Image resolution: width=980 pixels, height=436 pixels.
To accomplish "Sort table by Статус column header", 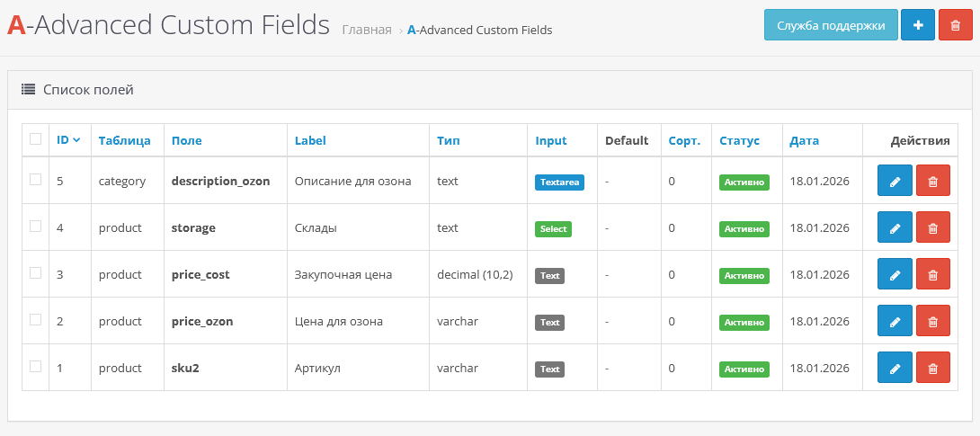I will (739, 140).
